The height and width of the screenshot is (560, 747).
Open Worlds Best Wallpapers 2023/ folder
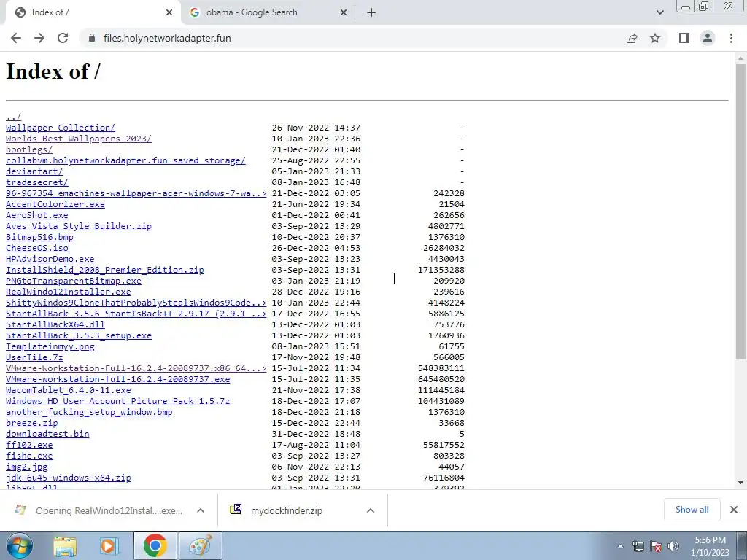[79, 139]
